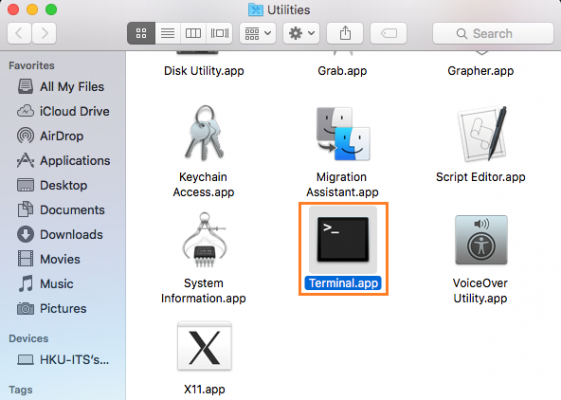Click the X11.app file name
Image resolution: width=561 pixels, height=400 pixels.
204,389
